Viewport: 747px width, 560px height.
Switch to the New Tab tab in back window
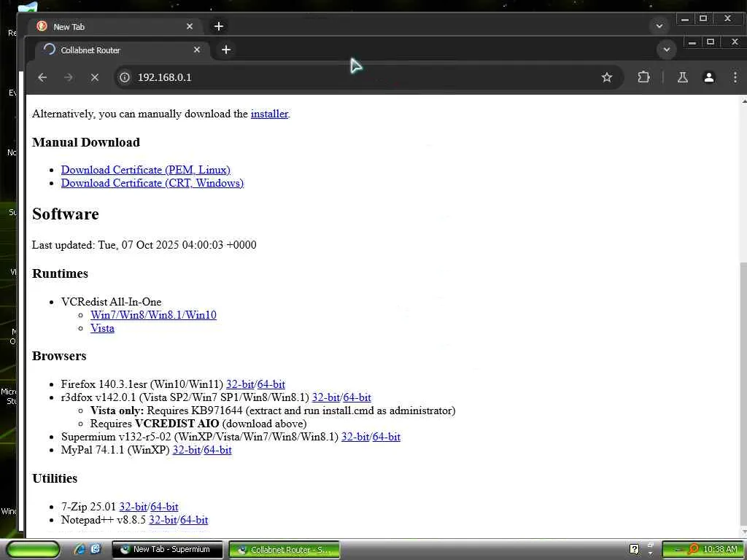tap(115, 26)
